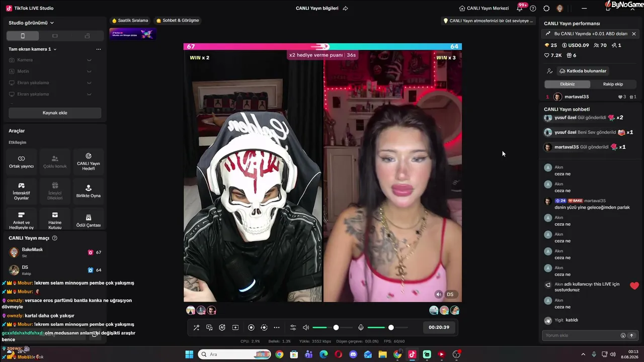Open the notifications bell icon
Screen dimensions: 644x362
click(519, 8)
